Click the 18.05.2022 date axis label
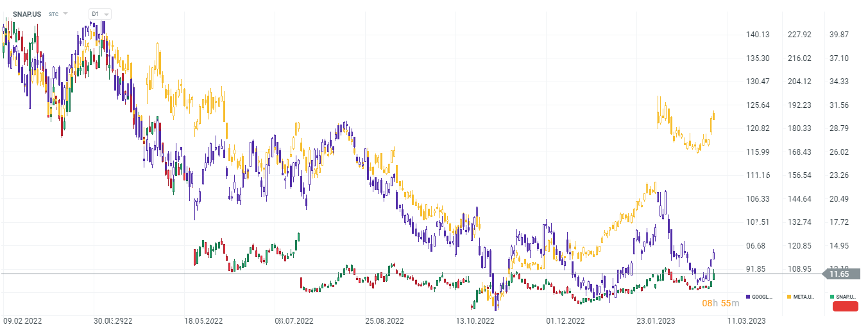The image size is (868, 332). tap(203, 320)
